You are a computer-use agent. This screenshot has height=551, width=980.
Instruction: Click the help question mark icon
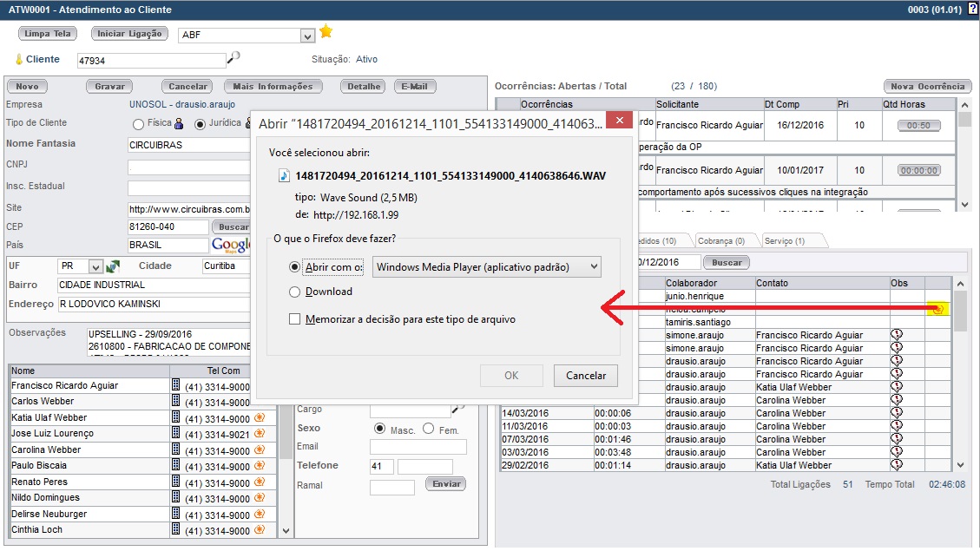coord(973,9)
